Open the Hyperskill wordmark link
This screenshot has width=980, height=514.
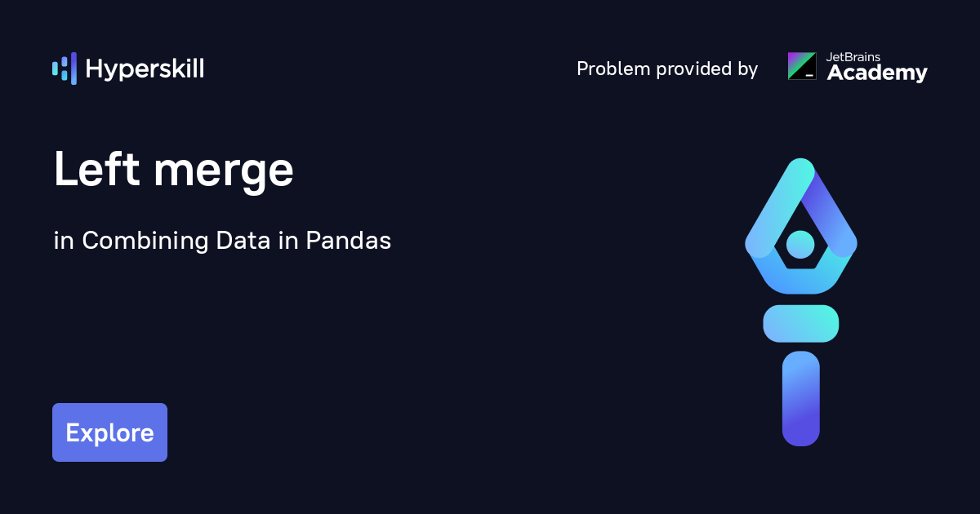pos(145,69)
